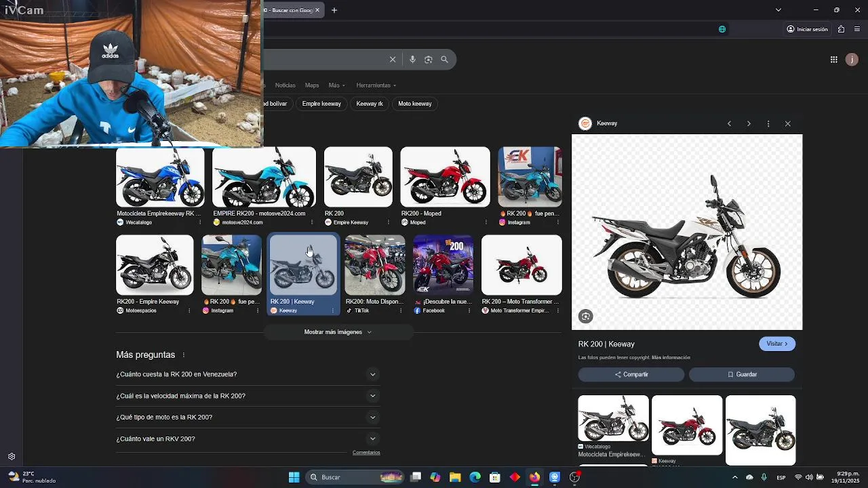Open Firefox extensions icon
Image resolution: width=868 pixels, height=488 pixels.
click(x=841, y=29)
